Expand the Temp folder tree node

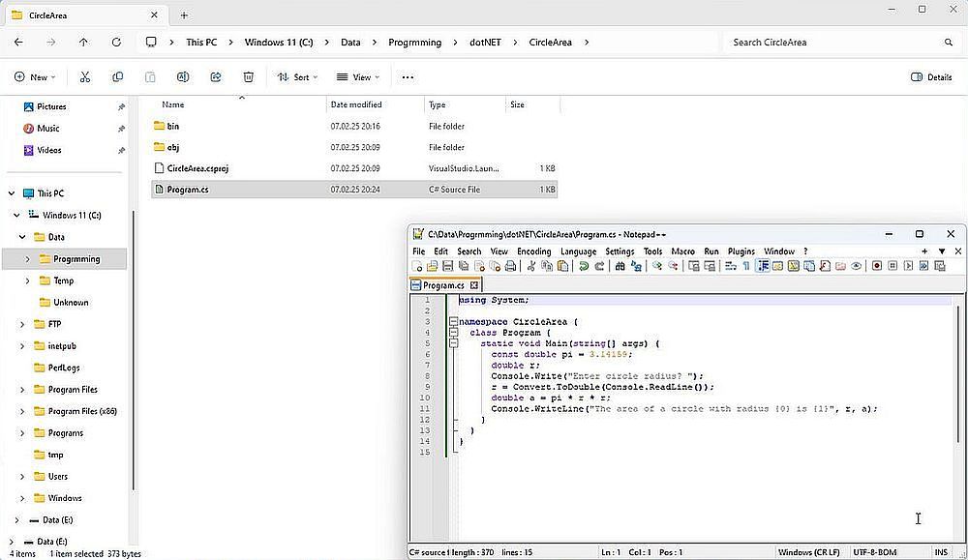coord(27,280)
